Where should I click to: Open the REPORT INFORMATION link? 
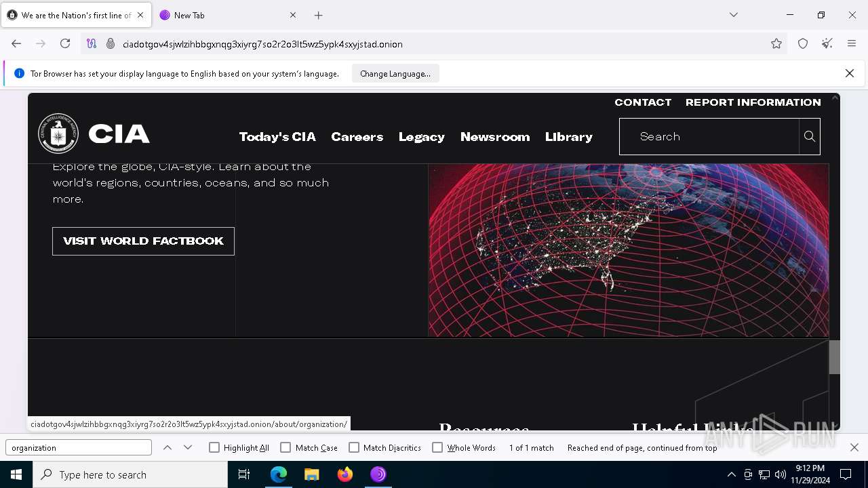[753, 102]
